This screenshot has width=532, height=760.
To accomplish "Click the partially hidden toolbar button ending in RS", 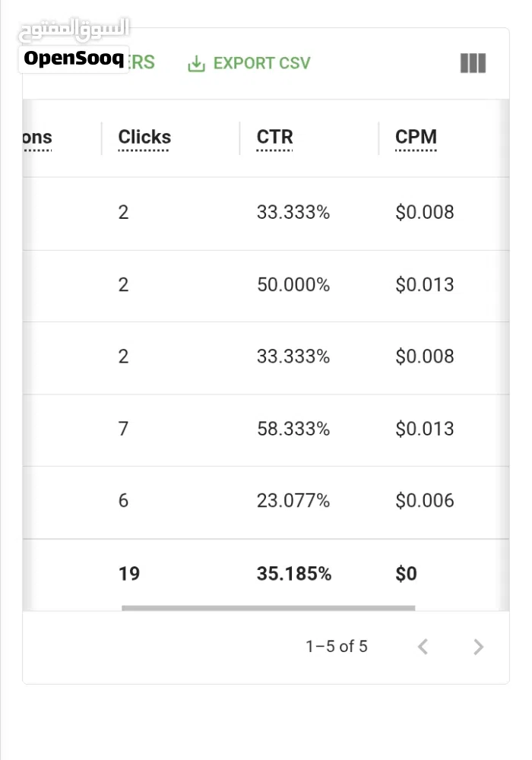I will click(142, 62).
